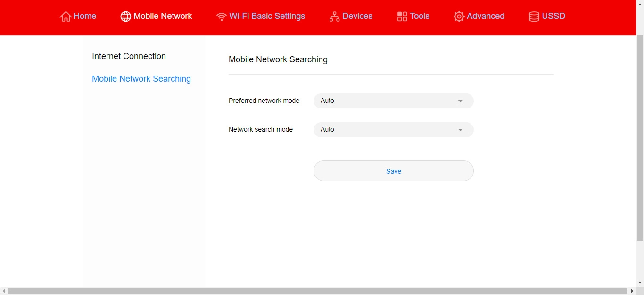Image resolution: width=644 pixels, height=295 pixels.
Task: Click the USSD database stack icon
Action: pos(534,17)
